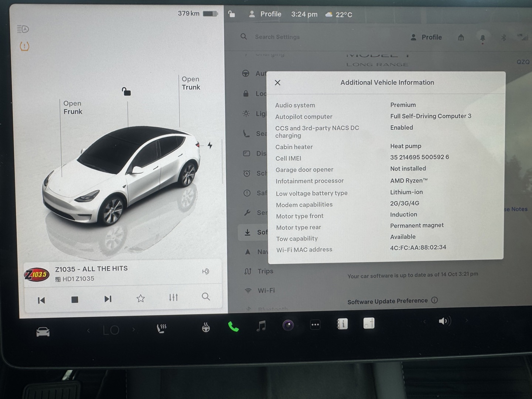Image resolution: width=532 pixels, height=399 pixels.
Task: Open the audio equalizer settings
Action: pos(173,297)
